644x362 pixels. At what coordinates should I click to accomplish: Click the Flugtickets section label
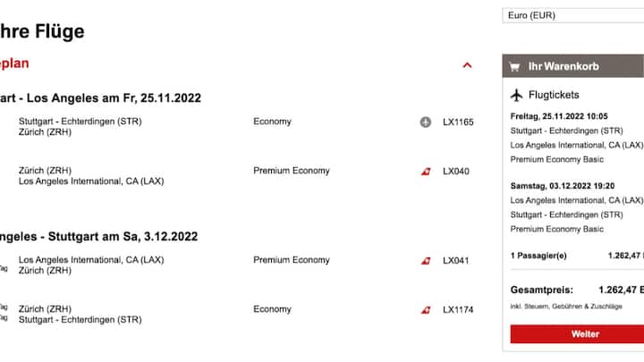554,95
